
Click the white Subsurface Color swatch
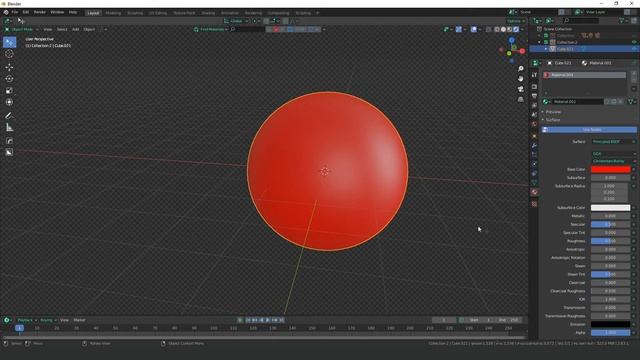(611, 208)
